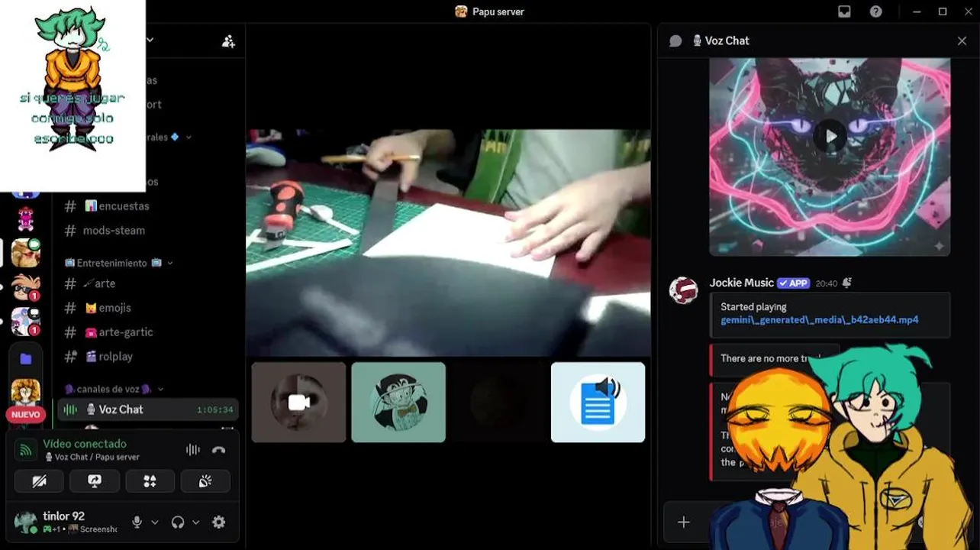The image size is (980, 550).
Task: Expand the microphone input options chevron
Action: tap(155, 522)
